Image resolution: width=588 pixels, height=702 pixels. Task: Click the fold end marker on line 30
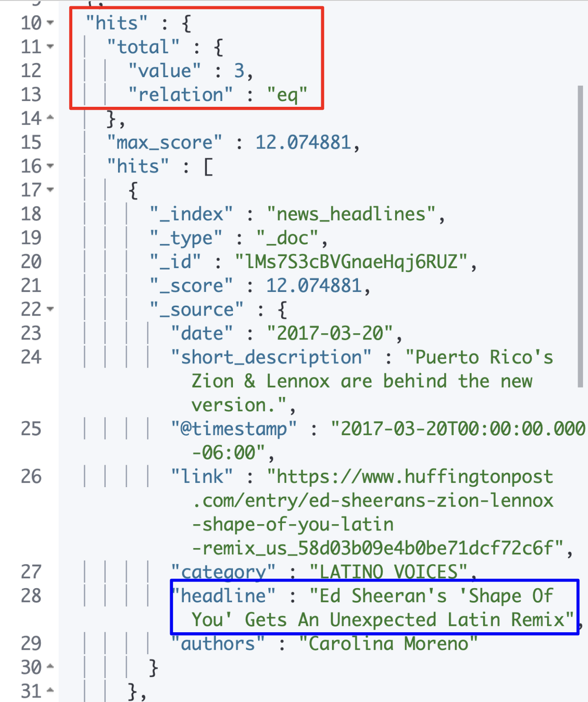[x=50, y=667]
